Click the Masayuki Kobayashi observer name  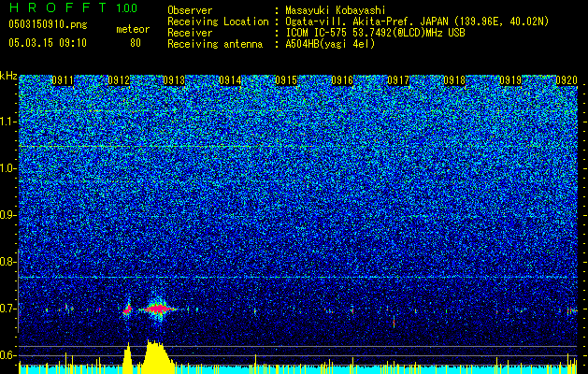[335, 10]
